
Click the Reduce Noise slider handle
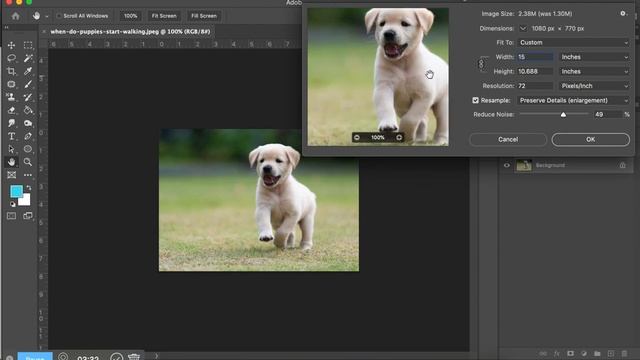[563, 115]
